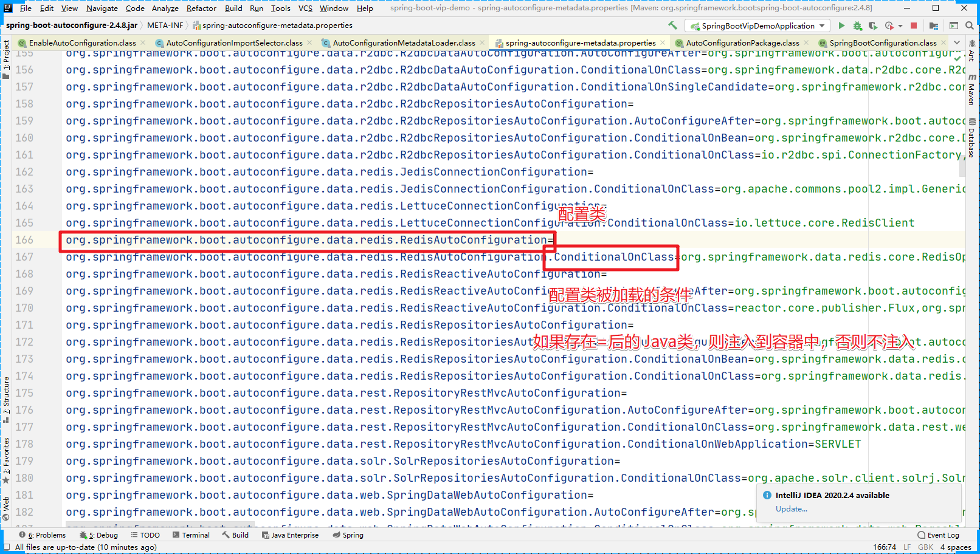Switch to AutoConfigurationMetadataLoader.class tab
This screenshot has width=980, height=554.
[404, 43]
